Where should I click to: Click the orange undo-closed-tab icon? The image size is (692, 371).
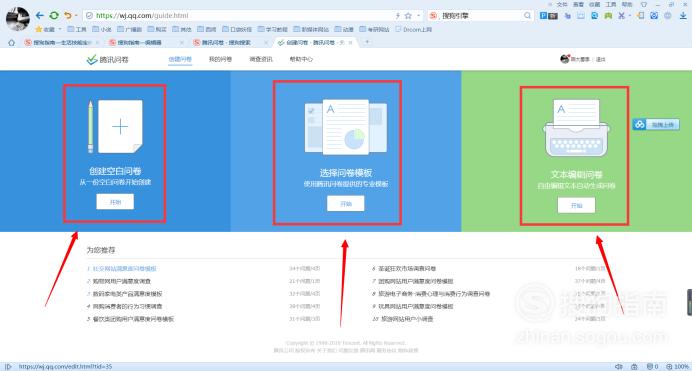[68, 15]
